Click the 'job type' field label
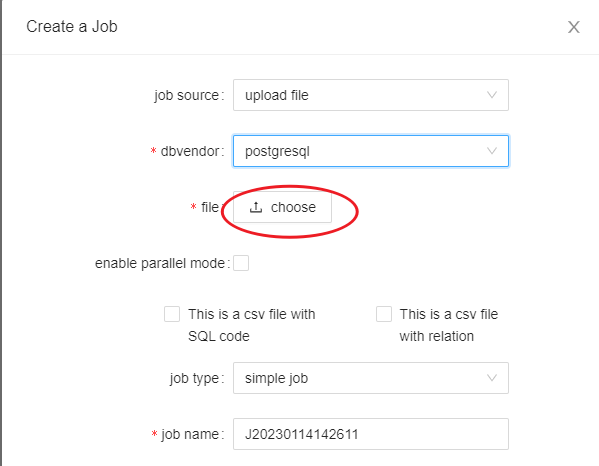The height and width of the screenshot is (466, 599). 194,378
